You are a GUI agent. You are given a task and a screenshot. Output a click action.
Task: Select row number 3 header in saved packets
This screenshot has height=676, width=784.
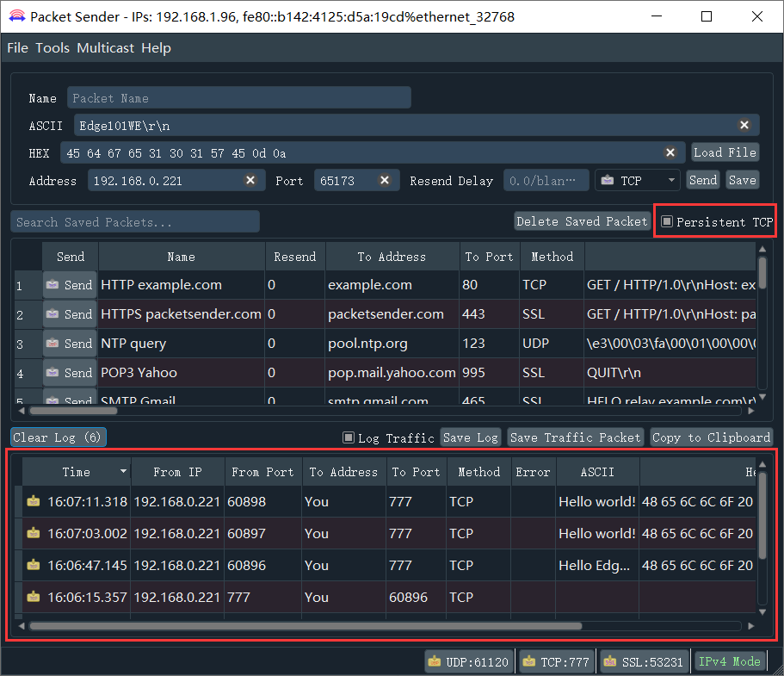[28, 344]
